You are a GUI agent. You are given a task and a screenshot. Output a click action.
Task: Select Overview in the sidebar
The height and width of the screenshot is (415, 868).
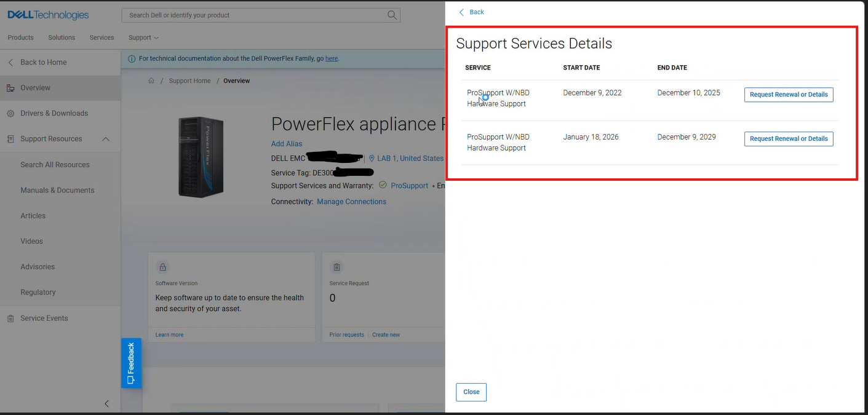tap(60, 88)
